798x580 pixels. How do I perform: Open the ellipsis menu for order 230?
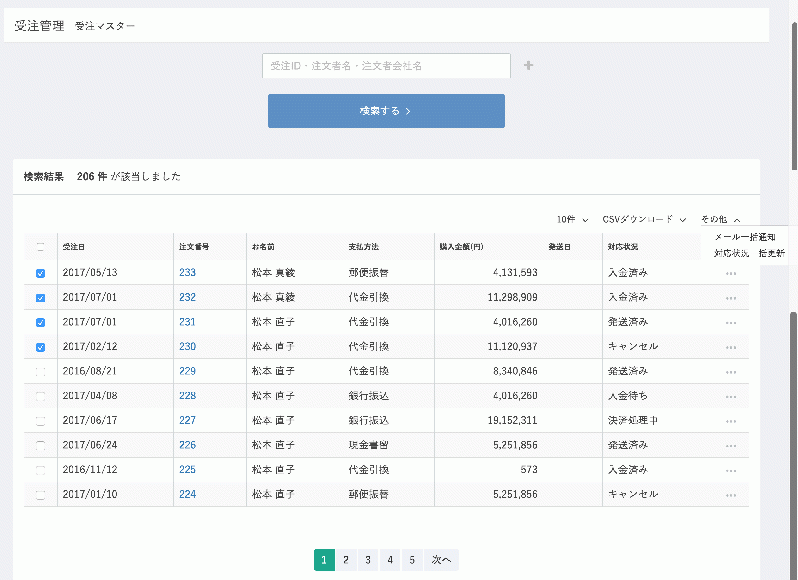tap(731, 347)
